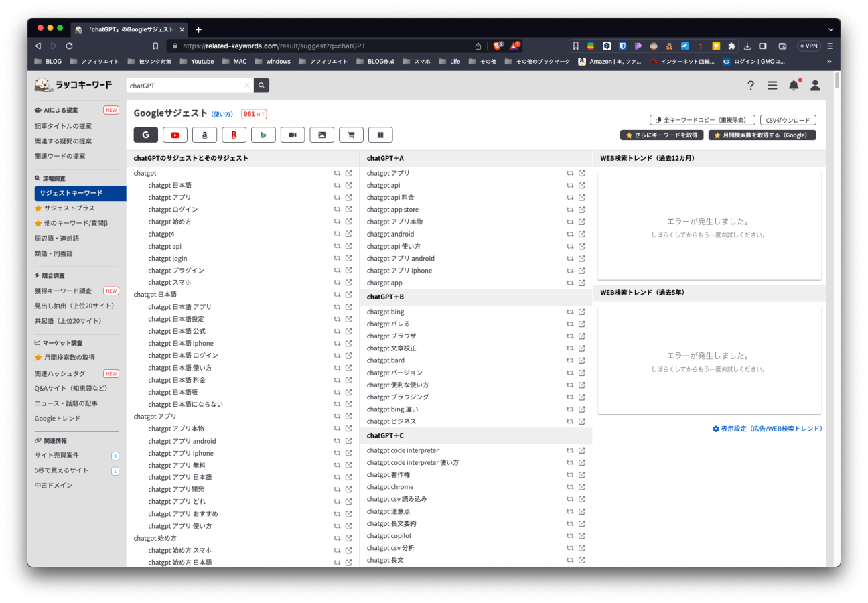Open the 使い方 help link
The height and width of the screenshot is (603, 868).
(222, 115)
